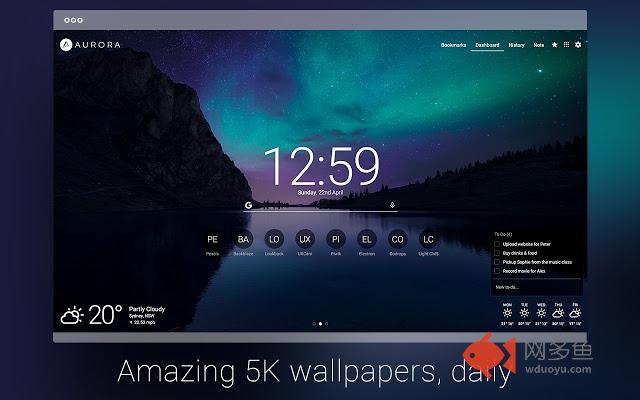The width and height of the screenshot is (640, 400).
Task: Click the 'New to-do...' input field
Action: (x=537, y=287)
